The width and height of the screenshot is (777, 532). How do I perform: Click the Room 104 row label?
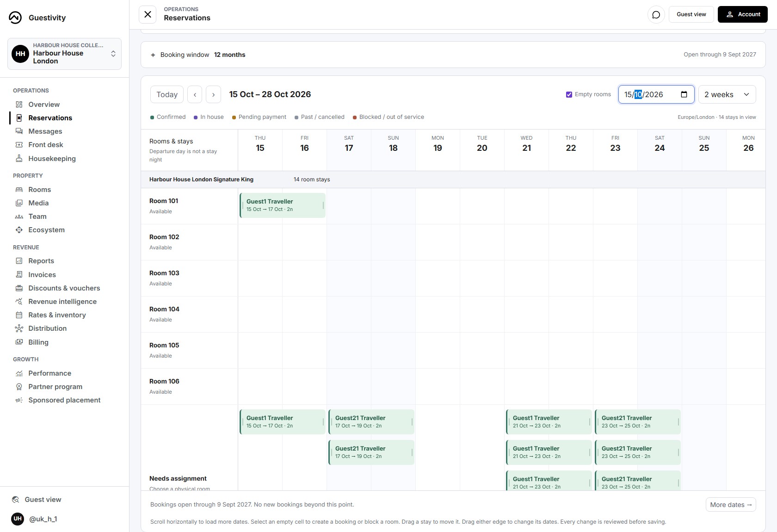(x=164, y=309)
